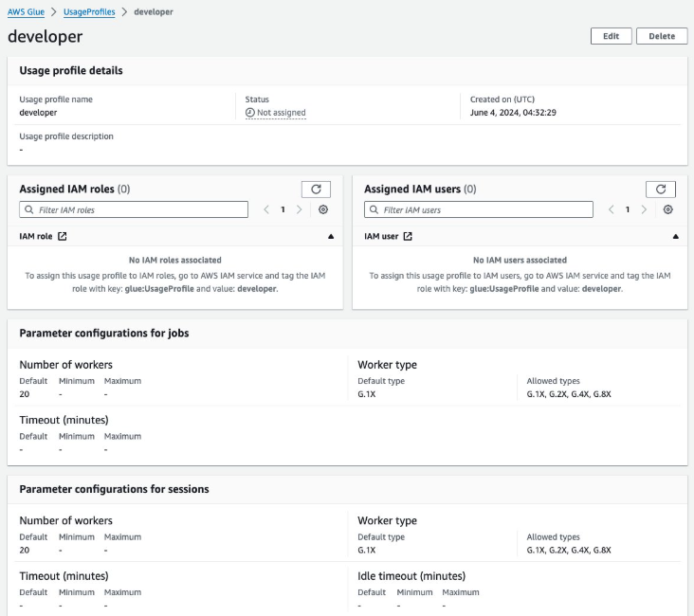
Task: Focus the Filter IAM users field
Action: tap(479, 209)
